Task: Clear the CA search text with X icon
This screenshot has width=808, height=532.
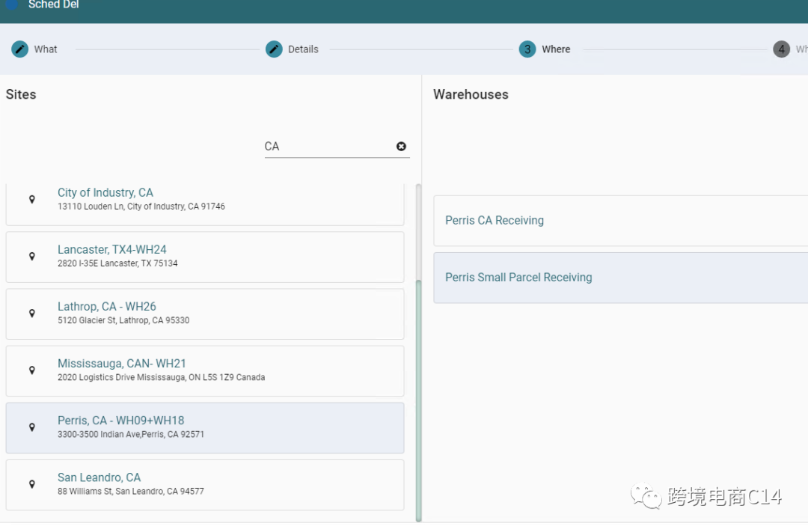Action: click(x=401, y=147)
